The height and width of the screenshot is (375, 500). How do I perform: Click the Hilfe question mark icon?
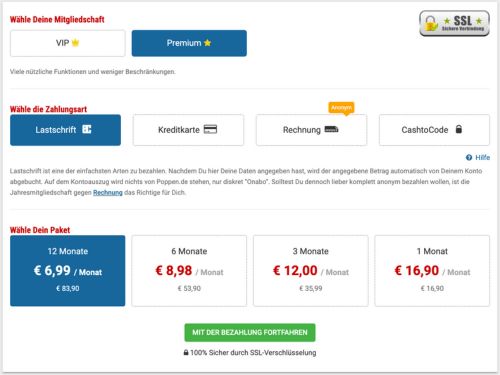469,157
